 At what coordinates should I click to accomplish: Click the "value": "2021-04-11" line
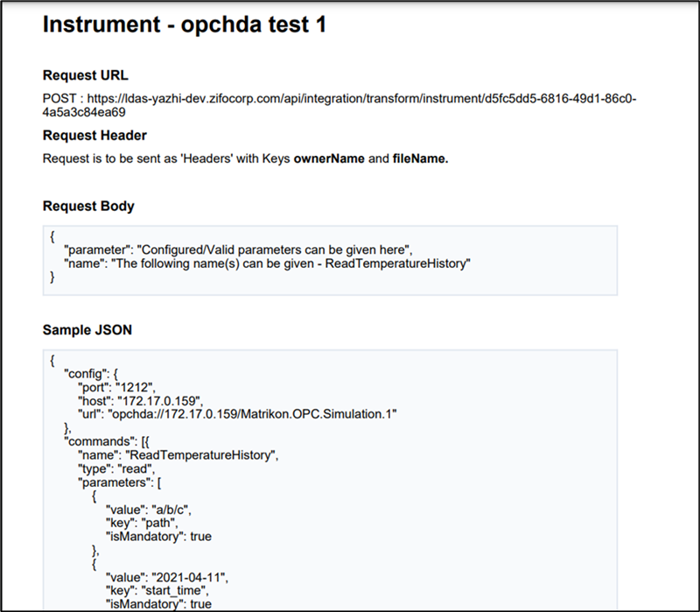coord(167,578)
